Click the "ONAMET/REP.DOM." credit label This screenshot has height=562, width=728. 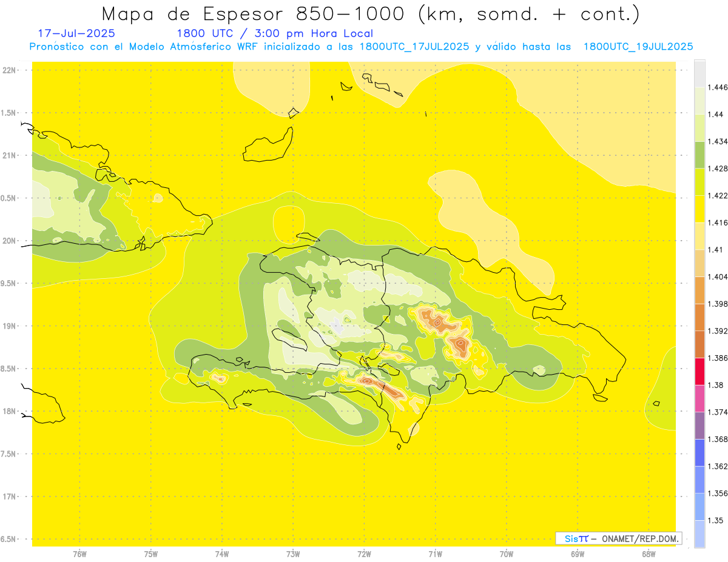(640, 538)
